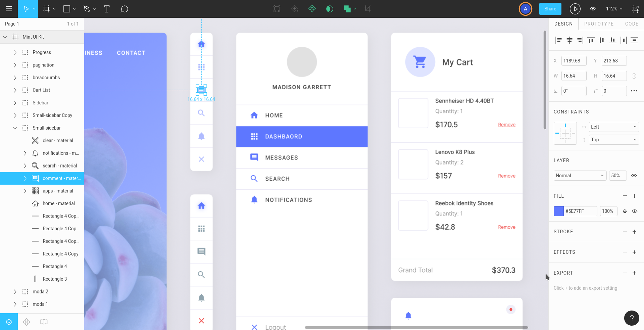This screenshot has width=644, height=330.
Task: Align horizontal centers icon
Action: pyautogui.click(x=569, y=40)
